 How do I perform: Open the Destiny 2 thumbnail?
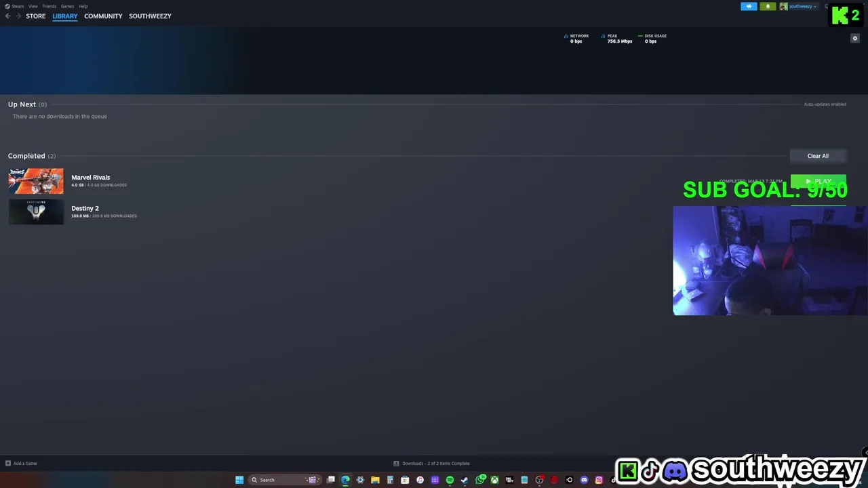point(36,211)
